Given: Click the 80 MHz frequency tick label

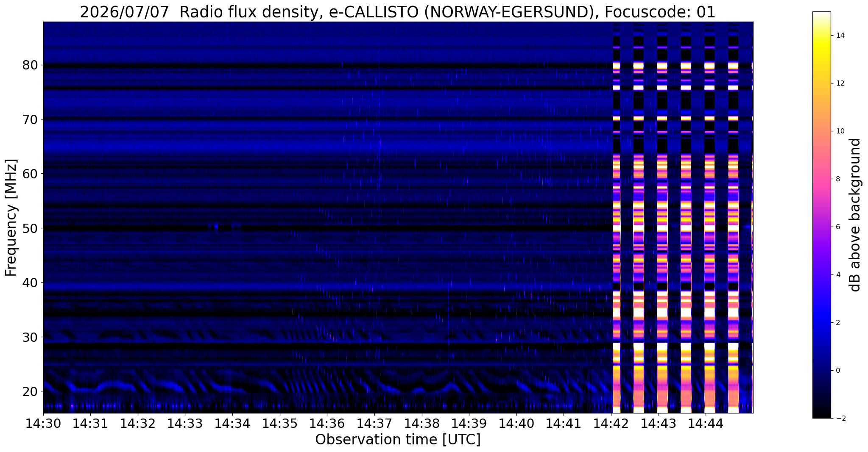Looking at the screenshot, I should [x=30, y=65].
